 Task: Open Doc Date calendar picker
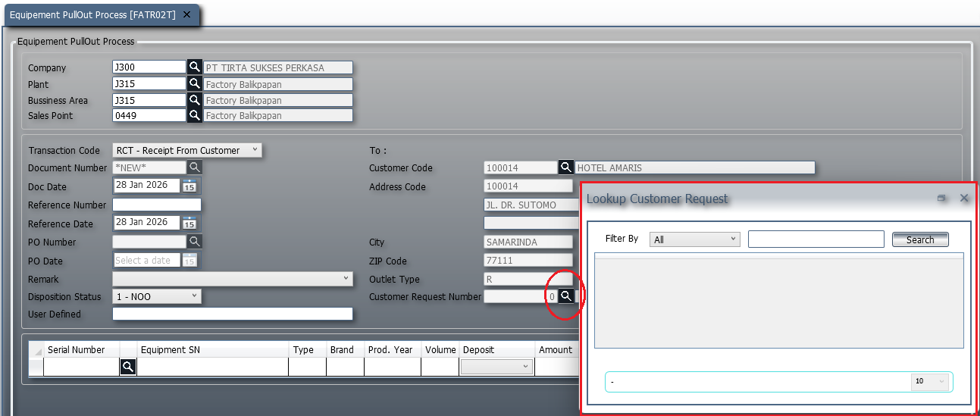coord(189,186)
